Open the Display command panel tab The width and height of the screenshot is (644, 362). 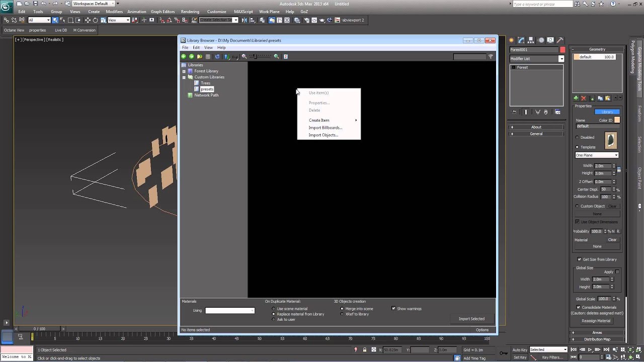(x=550, y=40)
